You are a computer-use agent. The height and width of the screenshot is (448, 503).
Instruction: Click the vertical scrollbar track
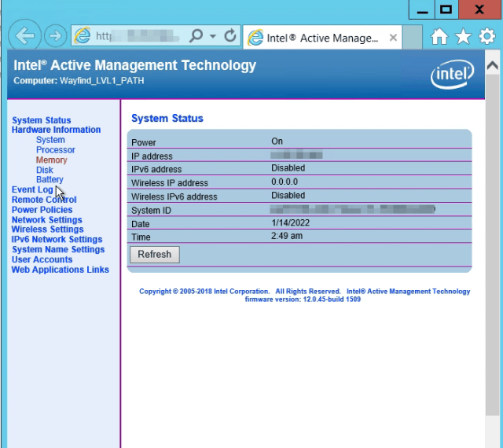click(493, 244)
